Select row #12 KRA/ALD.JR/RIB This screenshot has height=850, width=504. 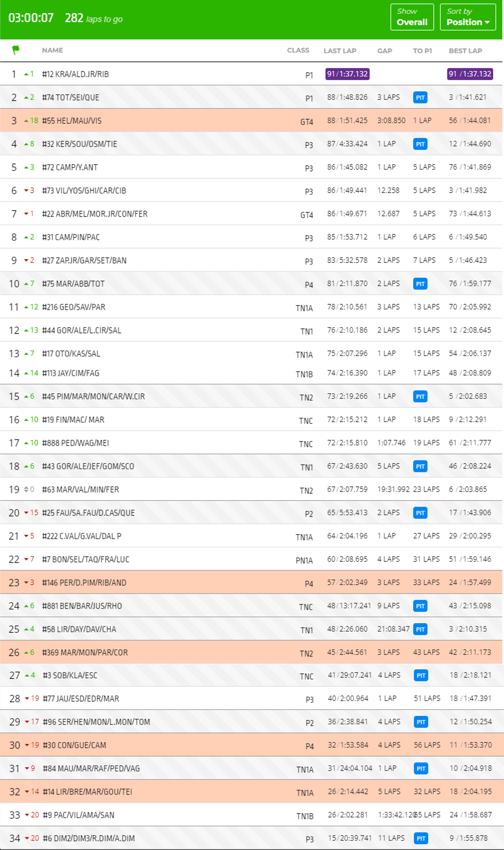tap(75, 74)
